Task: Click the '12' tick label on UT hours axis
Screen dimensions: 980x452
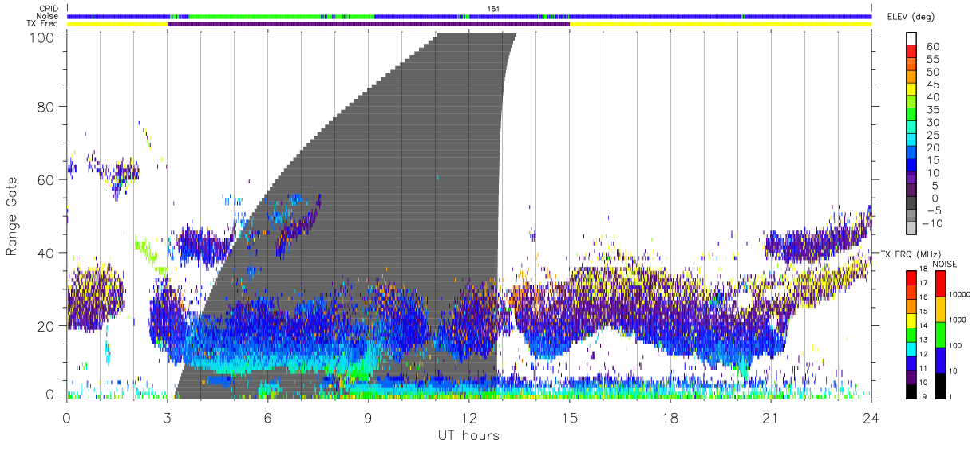Action: pyautogui.click(x=469, y=417)
